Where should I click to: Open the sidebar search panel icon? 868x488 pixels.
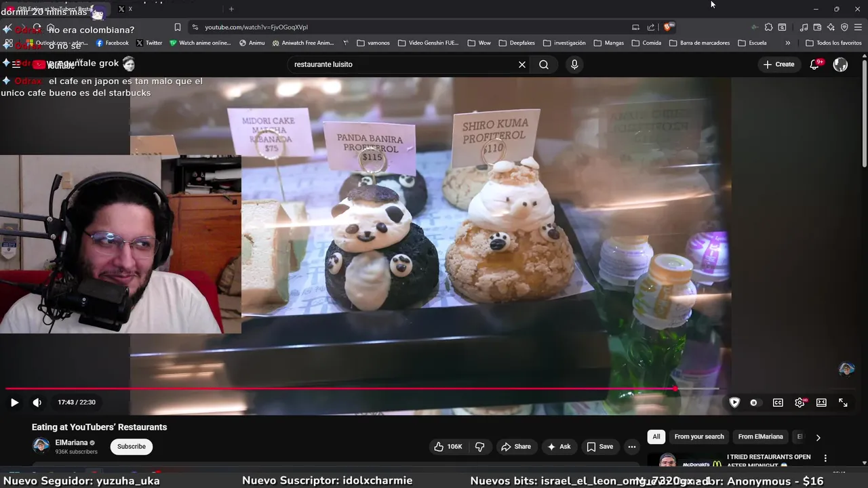782,27
